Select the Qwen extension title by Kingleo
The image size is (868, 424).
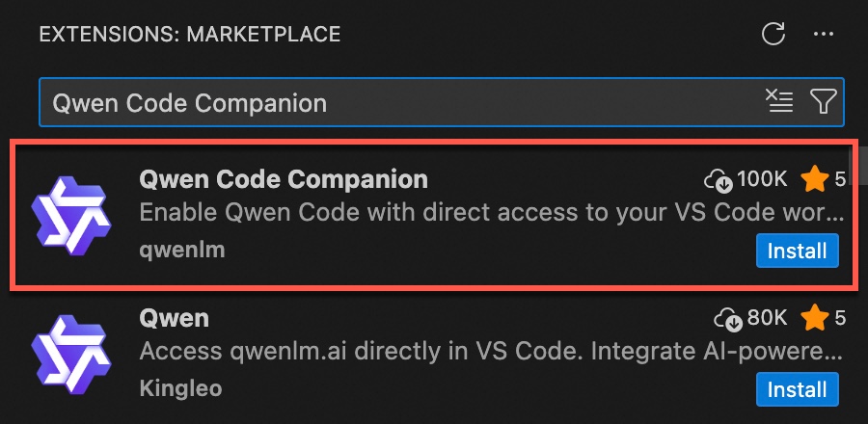tap(175, 318)
